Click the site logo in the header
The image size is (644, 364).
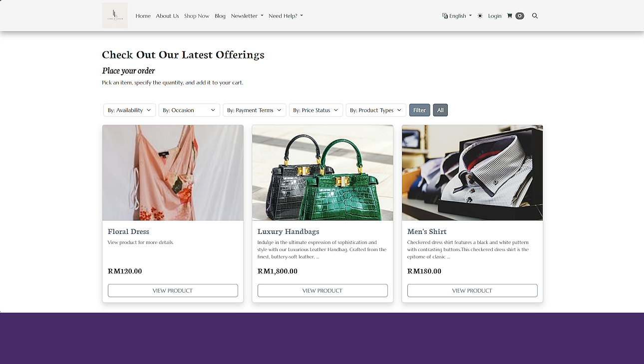[x=115, y=15]
